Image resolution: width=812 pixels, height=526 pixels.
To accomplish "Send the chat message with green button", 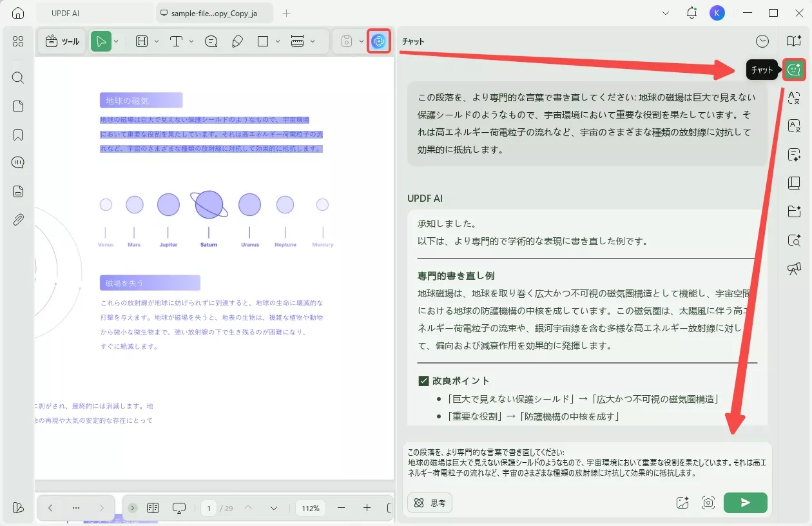I will click(745, 503).
